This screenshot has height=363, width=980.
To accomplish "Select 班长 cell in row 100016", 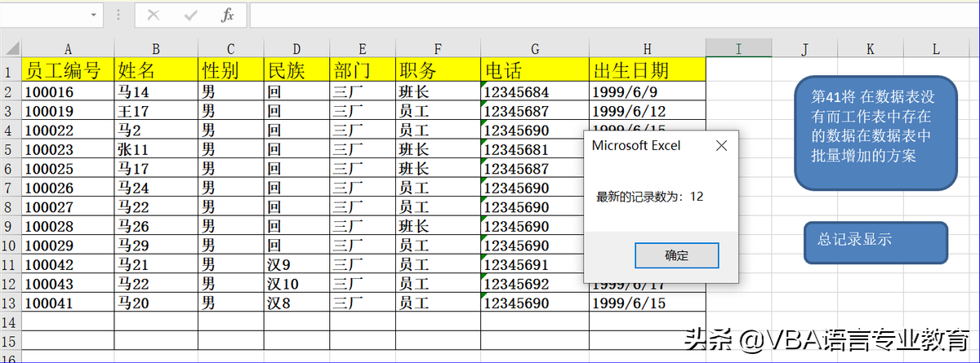I will [x=438, y=91].
